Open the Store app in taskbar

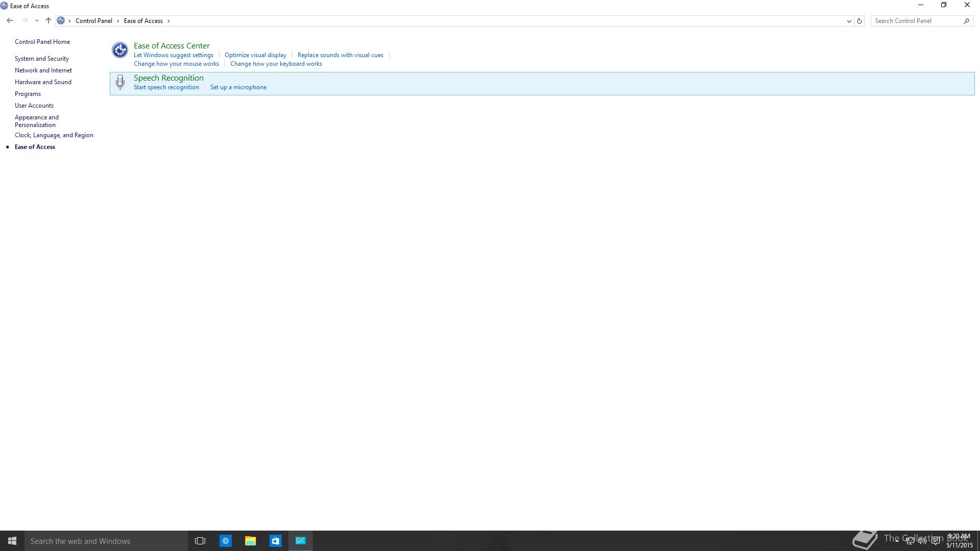click(x=275, y=541)
